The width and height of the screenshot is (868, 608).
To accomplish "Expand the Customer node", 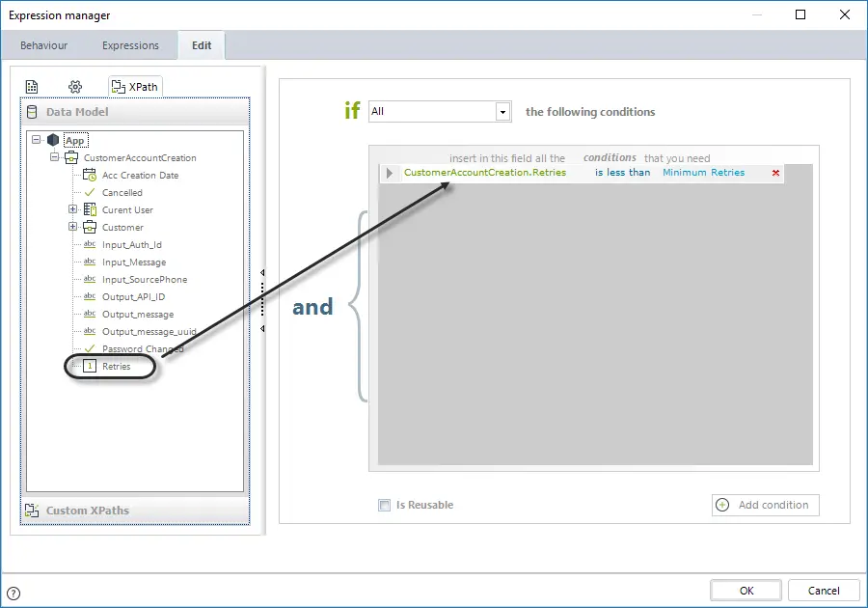I will coord(72,227).
